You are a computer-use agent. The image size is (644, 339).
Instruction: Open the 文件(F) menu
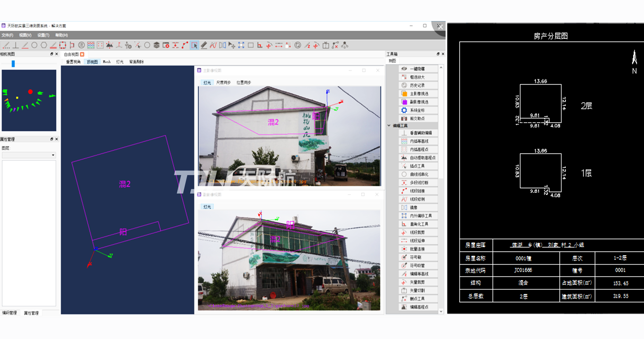coord(7,35)
